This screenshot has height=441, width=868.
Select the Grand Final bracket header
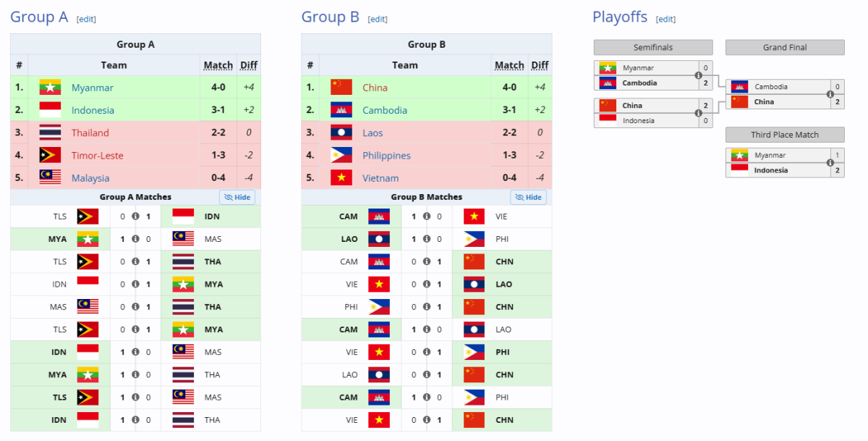click(785, 48)
